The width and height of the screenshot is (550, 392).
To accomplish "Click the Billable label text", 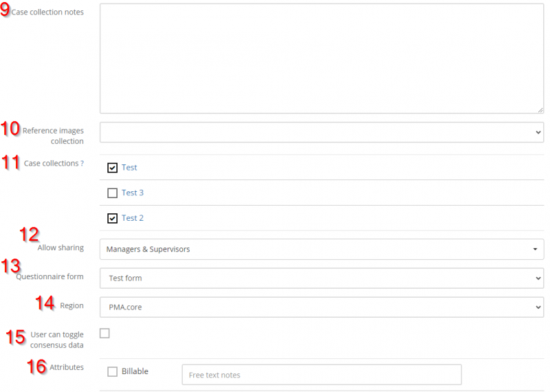I will pyautogui.click(x=135, y=371).
